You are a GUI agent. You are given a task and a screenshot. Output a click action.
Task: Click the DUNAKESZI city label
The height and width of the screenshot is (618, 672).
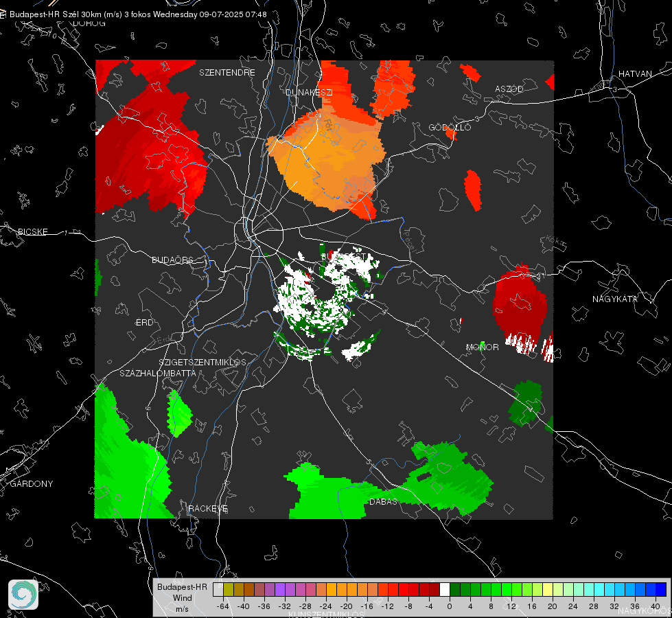pyautogui.click(x=309, y=92)
